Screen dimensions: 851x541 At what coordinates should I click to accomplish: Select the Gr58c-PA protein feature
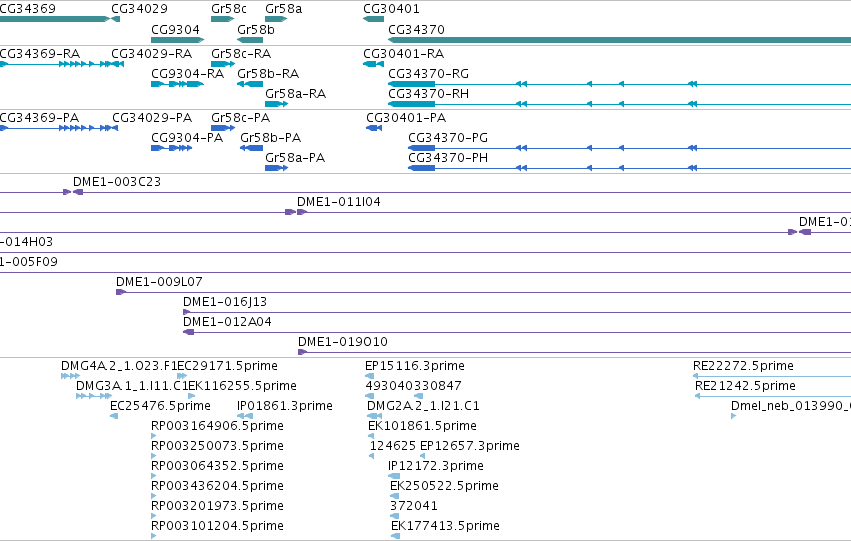[x=223, y=128]
